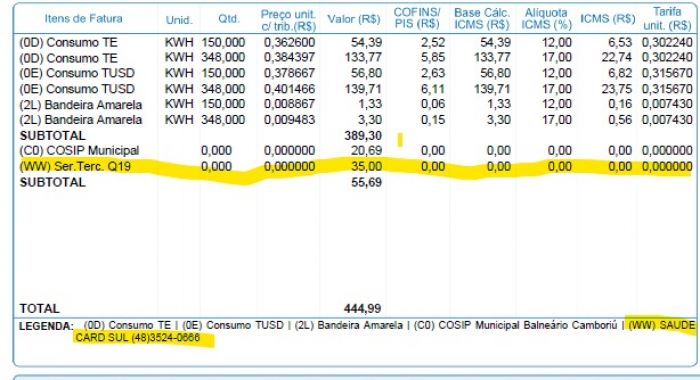Viewport: 700px width, 380px height.
Task: Click highlighted 'CARD SUL (48)3524-0666' text
Action: click(x=138, y=338)
